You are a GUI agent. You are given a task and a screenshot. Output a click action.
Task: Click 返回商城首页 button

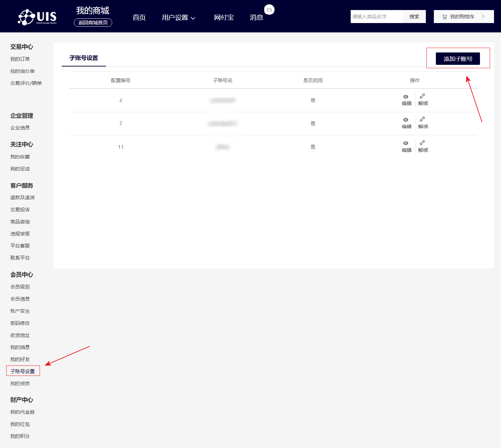coord(93,22)
